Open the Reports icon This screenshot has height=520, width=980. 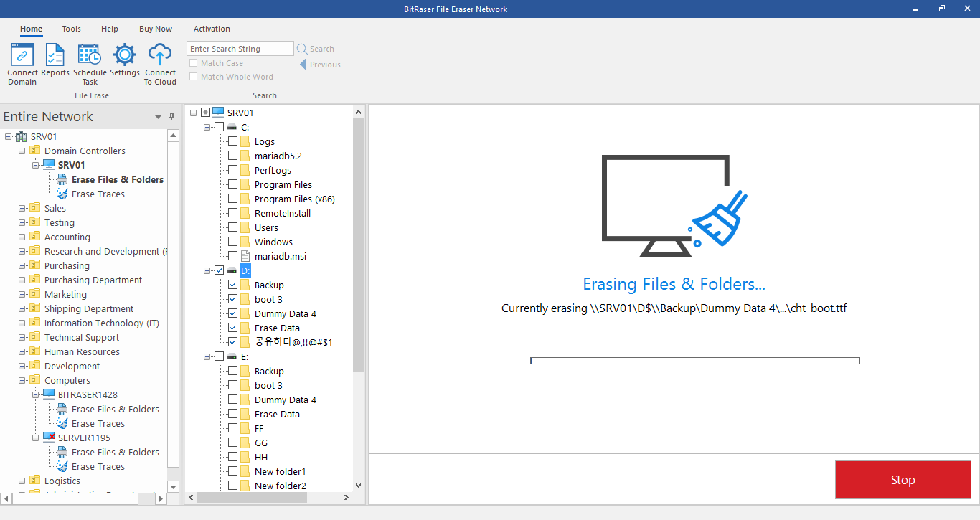(x=55, y=55)
